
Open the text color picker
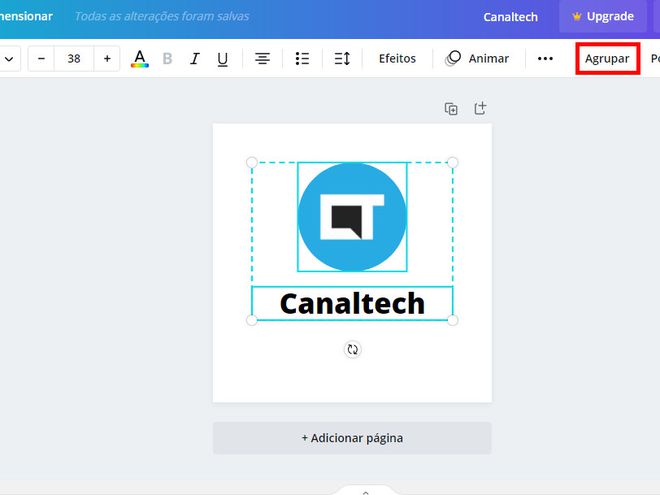click(x=140, y=59)
